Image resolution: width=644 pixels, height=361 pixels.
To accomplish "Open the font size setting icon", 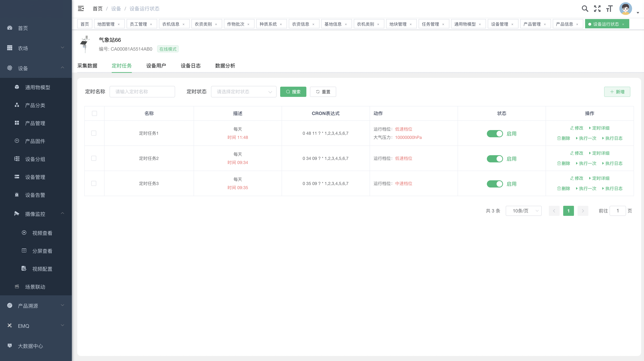I will pos(610,9).
